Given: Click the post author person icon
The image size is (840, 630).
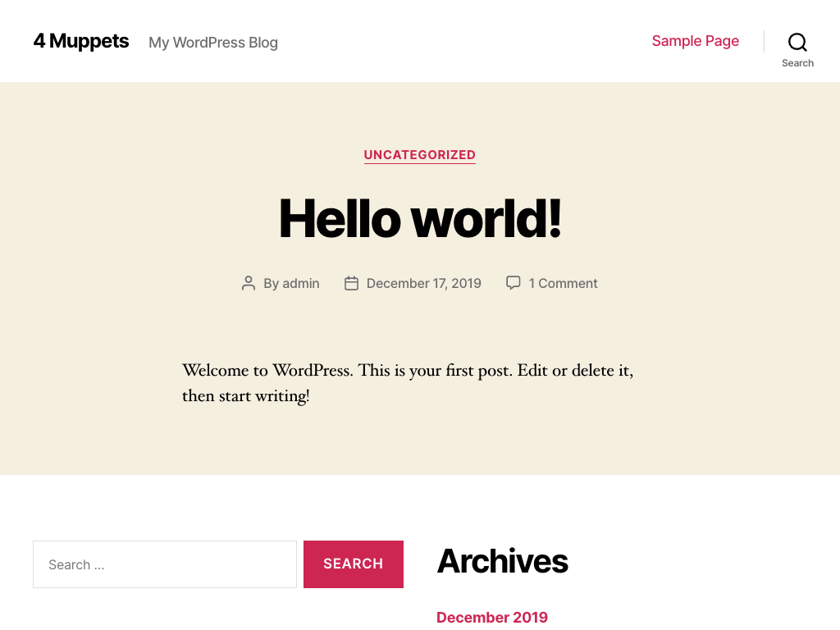Looking at the screenshot, I should [249, 283].
